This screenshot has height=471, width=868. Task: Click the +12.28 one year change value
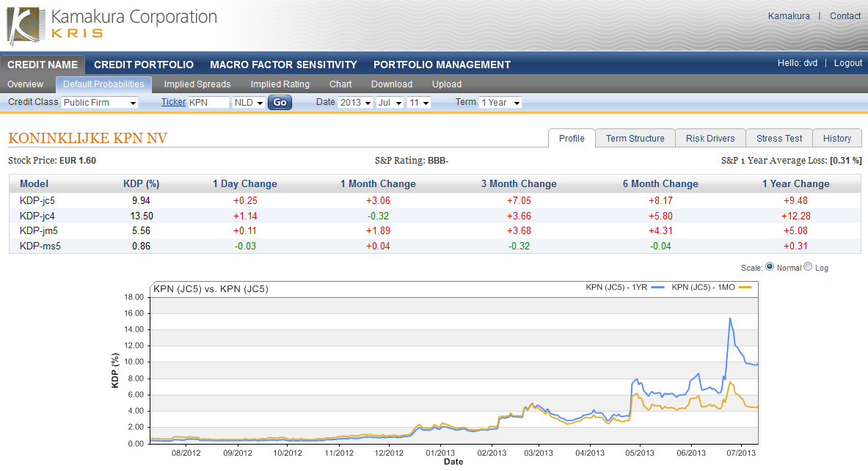(795, 216)
